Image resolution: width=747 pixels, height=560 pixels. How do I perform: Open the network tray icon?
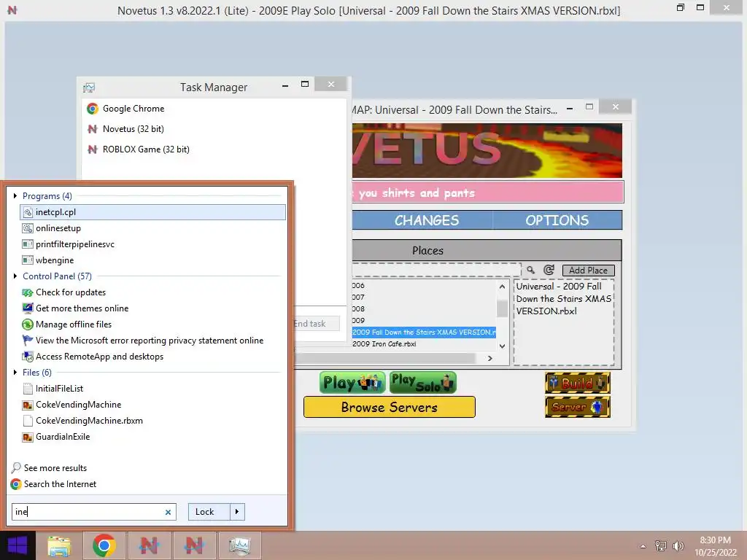pos(661,545)
